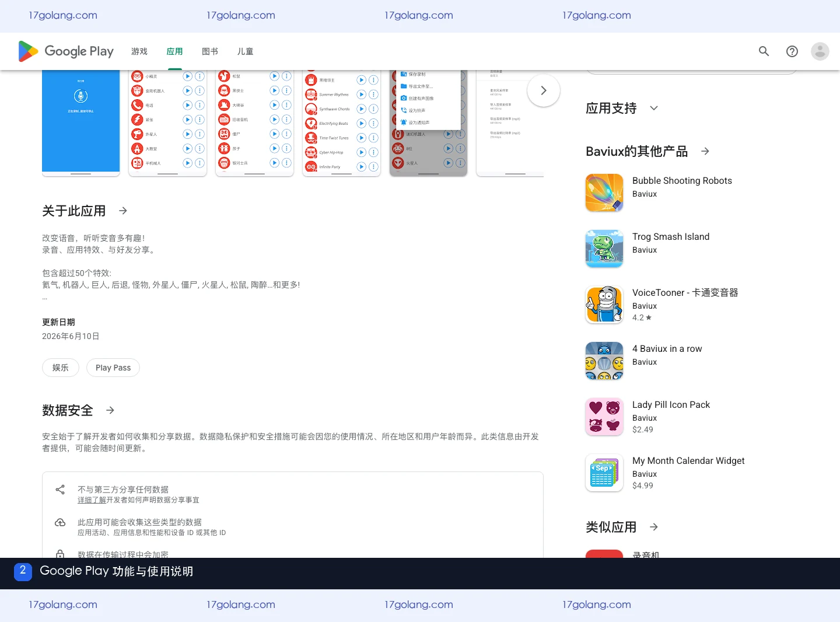Click the Bubble Shooting Robots app icon
The width and height of the screenshot is (840, 622).
click(x=604, y=193)
